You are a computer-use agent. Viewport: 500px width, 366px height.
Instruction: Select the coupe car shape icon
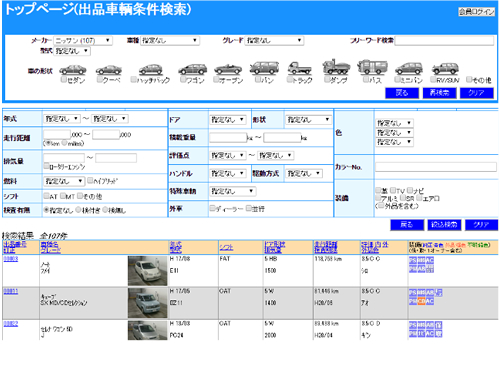point(109,70)
